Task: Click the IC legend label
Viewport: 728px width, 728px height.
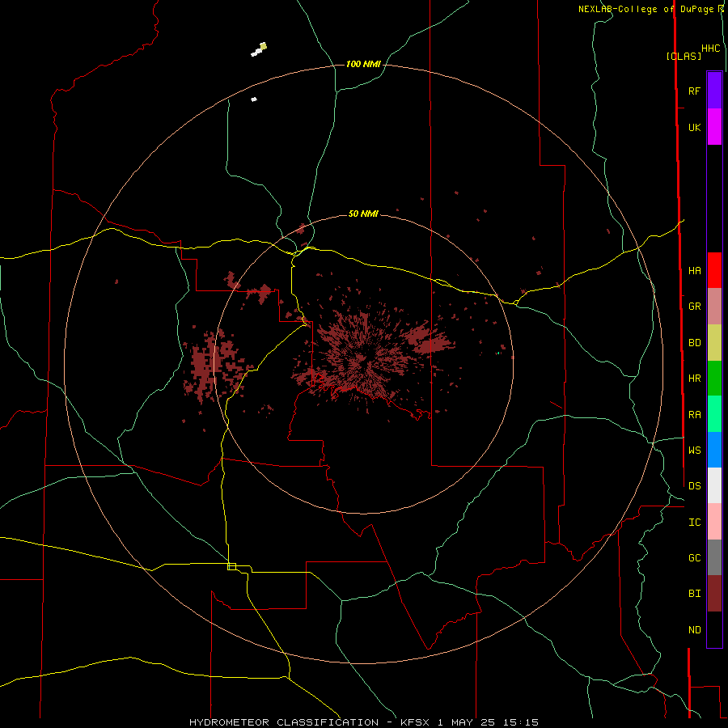Action: tap(694, 523)
